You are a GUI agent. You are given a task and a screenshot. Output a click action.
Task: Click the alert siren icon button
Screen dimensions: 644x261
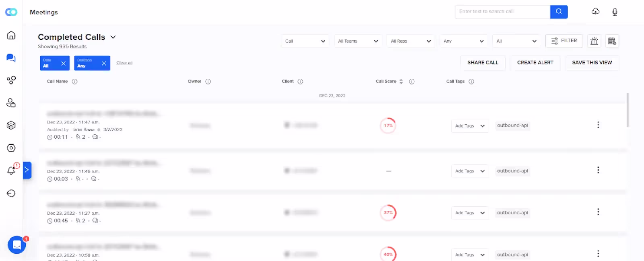point(594,41)
